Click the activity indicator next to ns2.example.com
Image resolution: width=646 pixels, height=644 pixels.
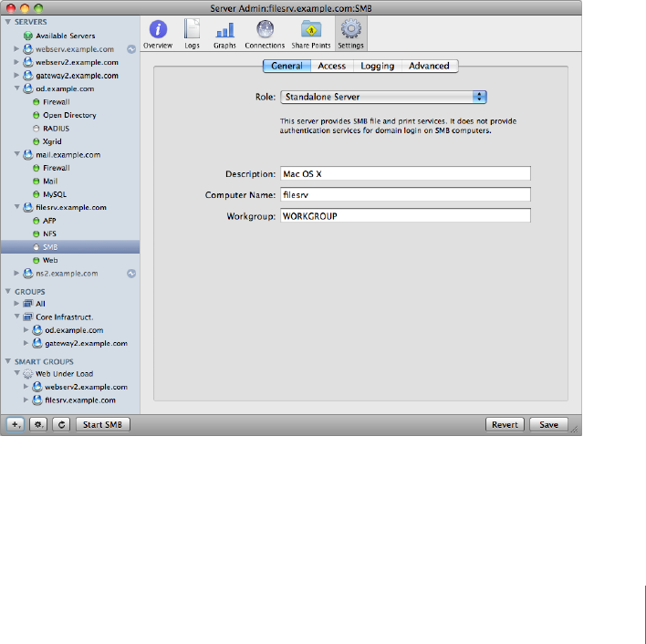(131, 274)
